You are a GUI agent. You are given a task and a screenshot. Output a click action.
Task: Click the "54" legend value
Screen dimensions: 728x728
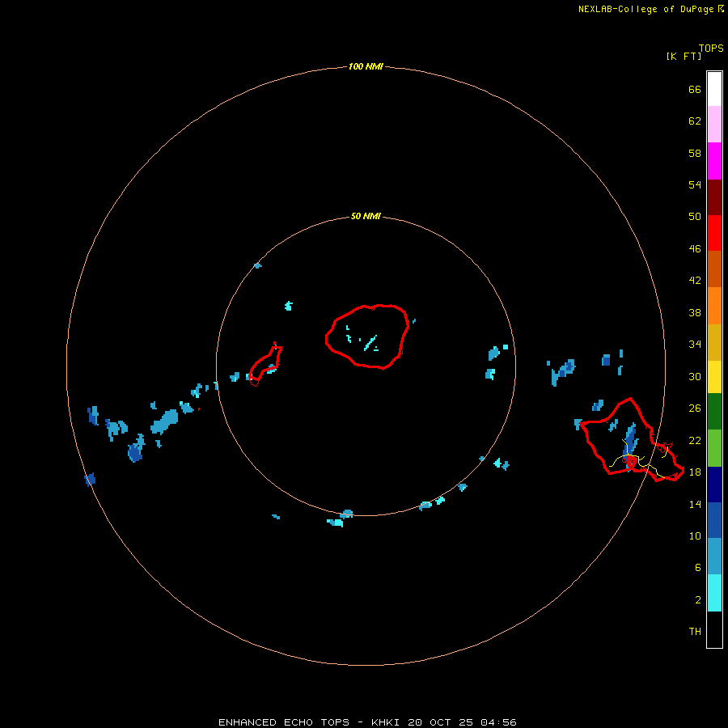[695, 184]
